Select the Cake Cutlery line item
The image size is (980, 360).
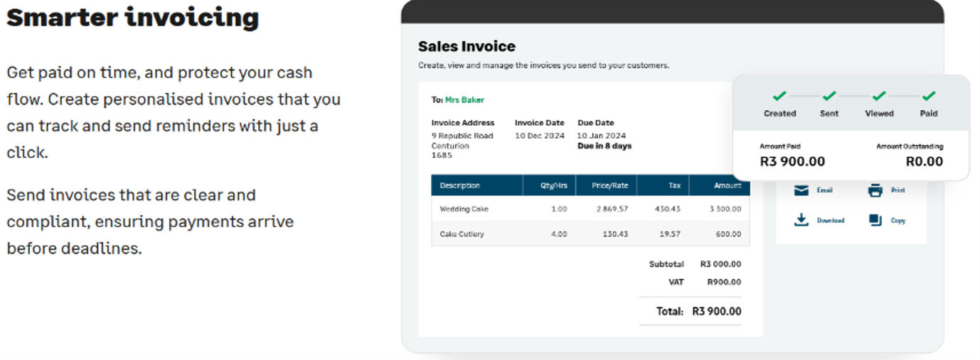590,233
